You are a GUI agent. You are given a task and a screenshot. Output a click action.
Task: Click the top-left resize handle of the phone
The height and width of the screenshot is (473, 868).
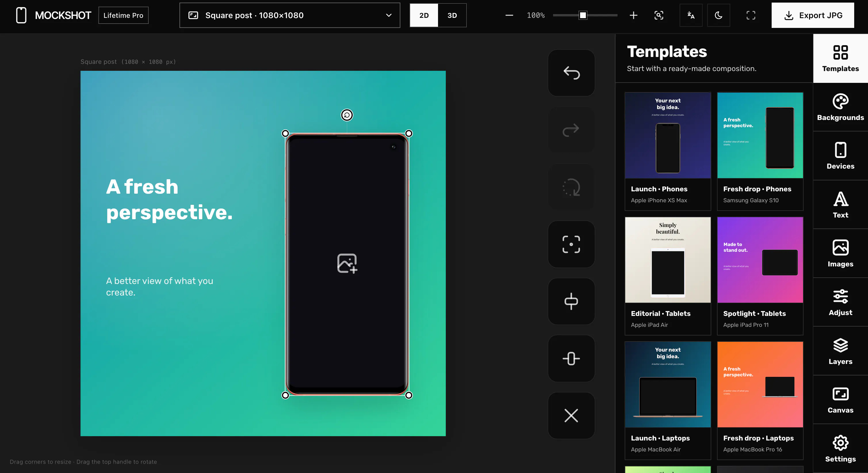click(285, 133)
